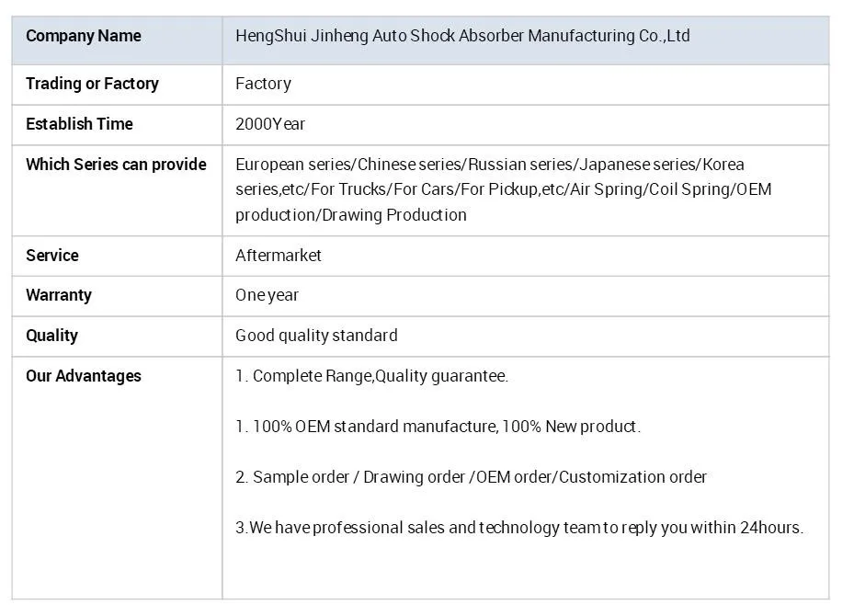Screen dimensions: 865x616
Task: Click the "Trading or Factory" label
Action: pos(92,84)
